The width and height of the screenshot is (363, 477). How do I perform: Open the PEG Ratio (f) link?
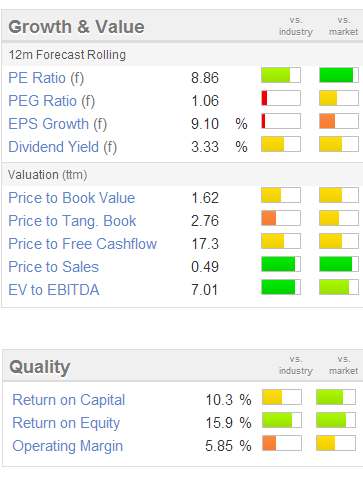click(52, 101)
